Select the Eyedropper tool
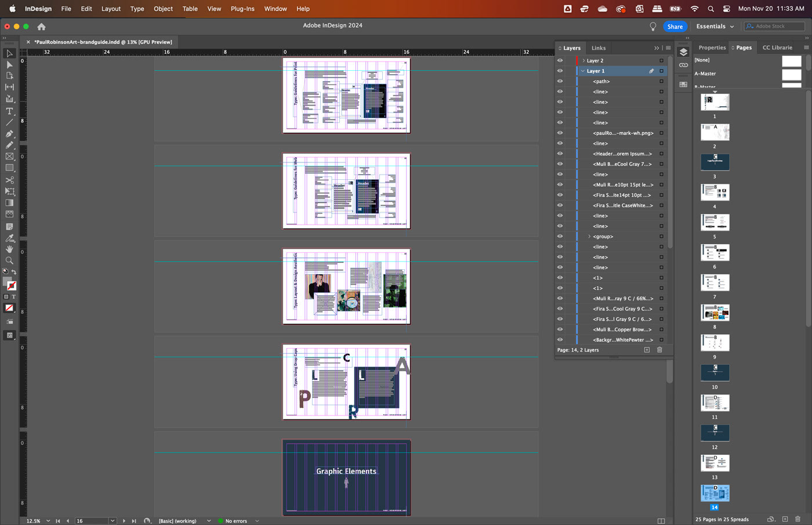The width and height of the screenshot is (812, 525). coord(9,238)
